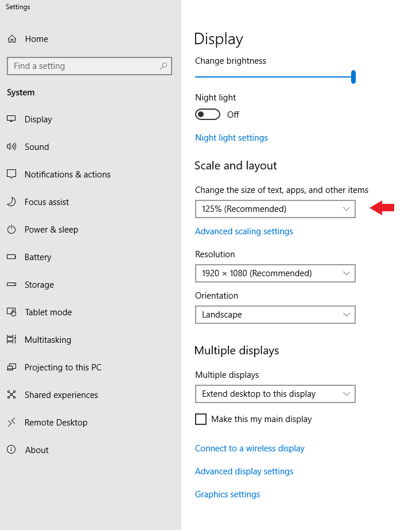Click the Home house icon
420x530 pixels.
coord(12,39)
